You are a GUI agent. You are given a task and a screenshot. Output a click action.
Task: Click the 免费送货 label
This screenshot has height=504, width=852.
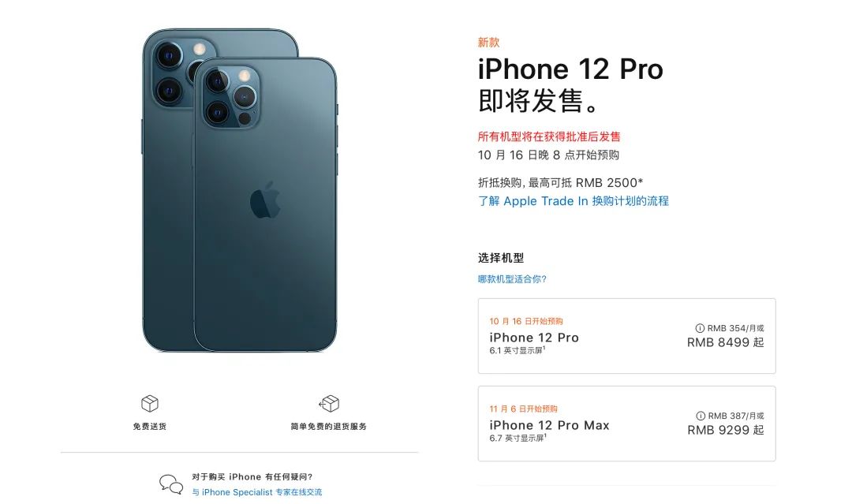coord(149,427)
